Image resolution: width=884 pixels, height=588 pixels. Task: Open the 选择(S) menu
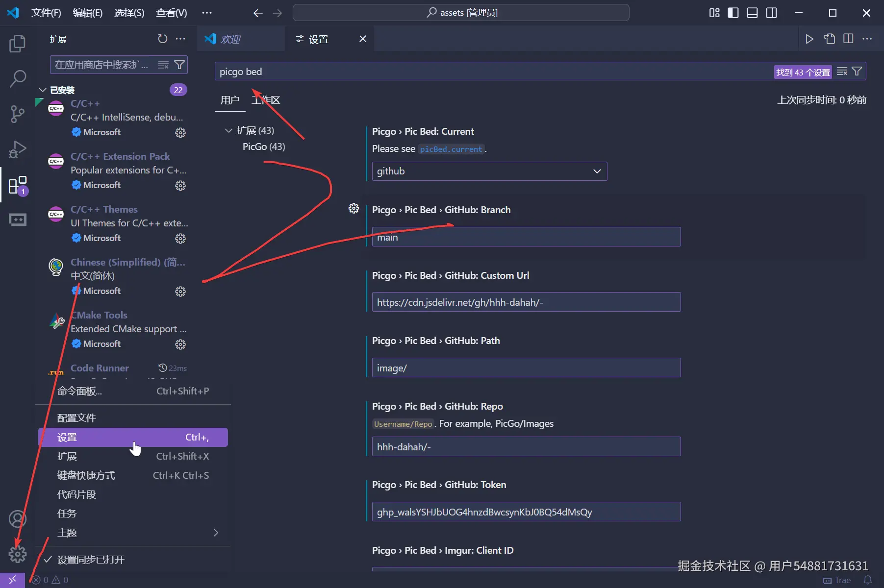(129, 13)
